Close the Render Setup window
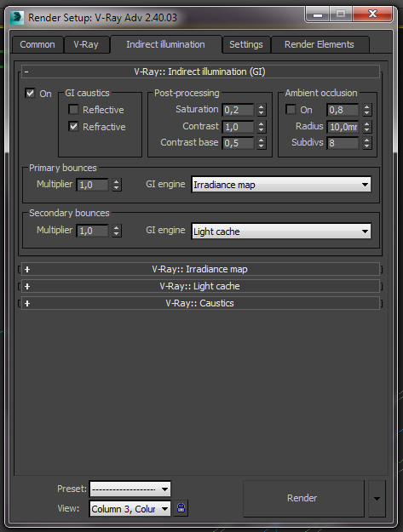 click(x=372, y=14)
